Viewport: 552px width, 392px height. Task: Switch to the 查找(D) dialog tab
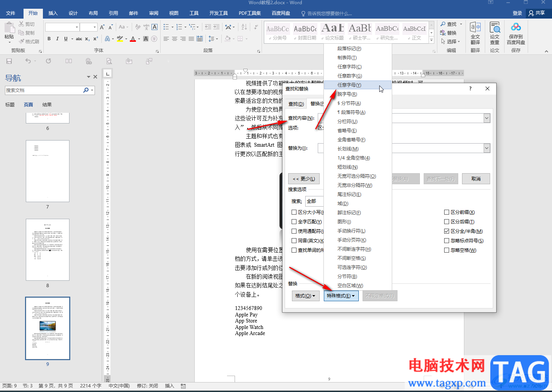pos(296,104)
